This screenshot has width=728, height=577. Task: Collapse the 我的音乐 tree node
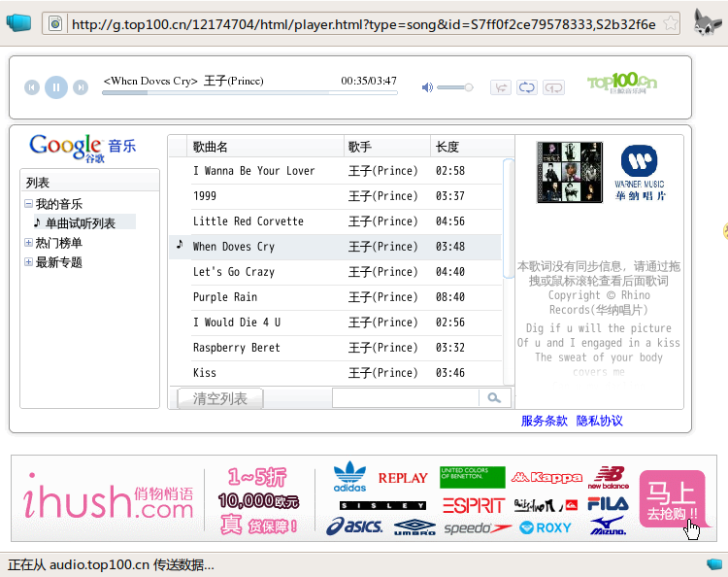pyautogui.click(x=29, y=203)
